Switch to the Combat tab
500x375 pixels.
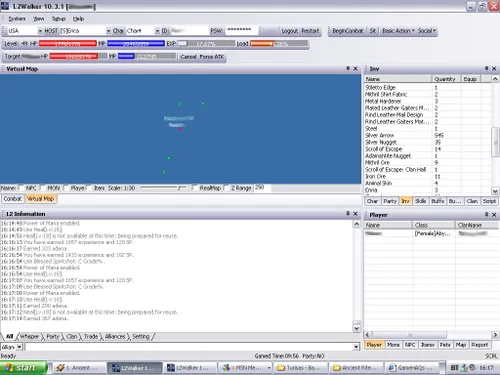pyautogui.click(x=13, y=199)
